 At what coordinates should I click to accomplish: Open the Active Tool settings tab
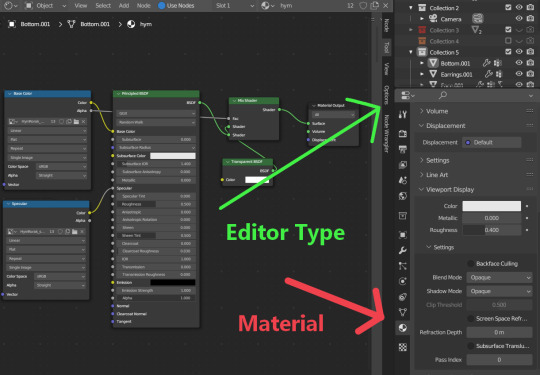click(402, 114)
